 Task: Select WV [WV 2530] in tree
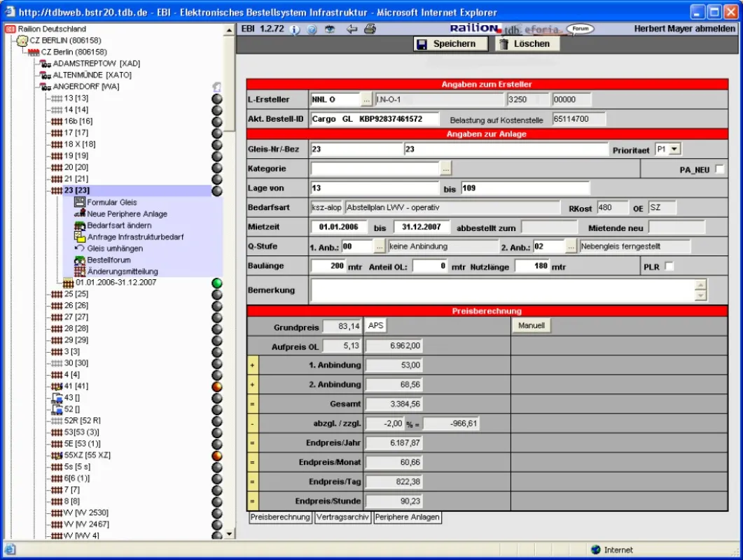[86, 512]
